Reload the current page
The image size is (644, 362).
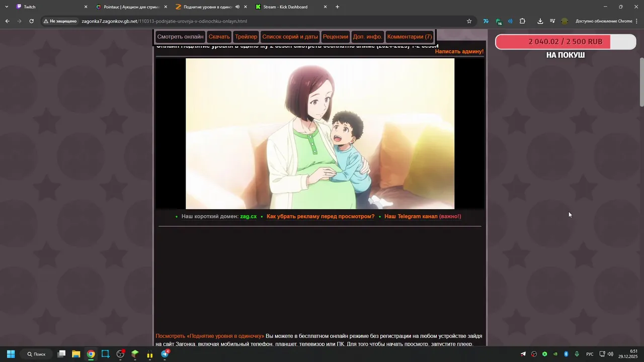pyautogui.click(x=31, y=21)
